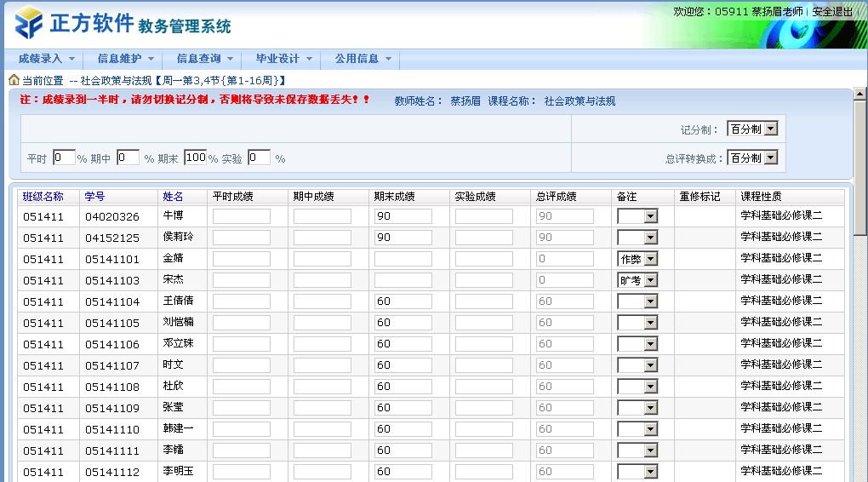Sort by the 学号 column header link
868x482 pixels.
coord(94,196)
